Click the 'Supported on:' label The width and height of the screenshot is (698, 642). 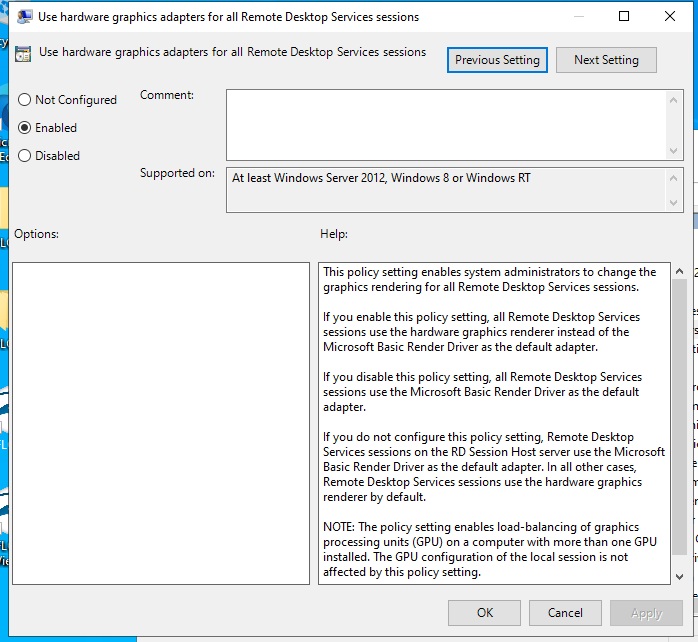coord(177,173)
